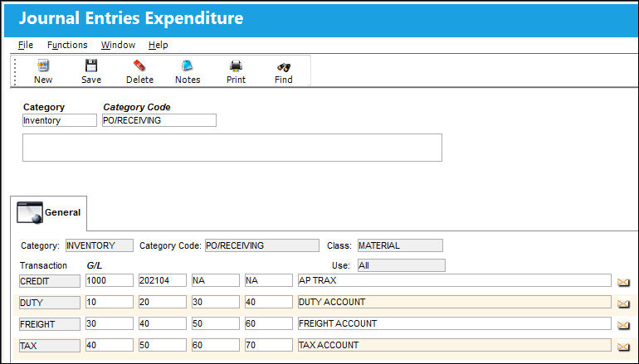Open the File menu
639x364 pixels.
[x=26, y=45]
